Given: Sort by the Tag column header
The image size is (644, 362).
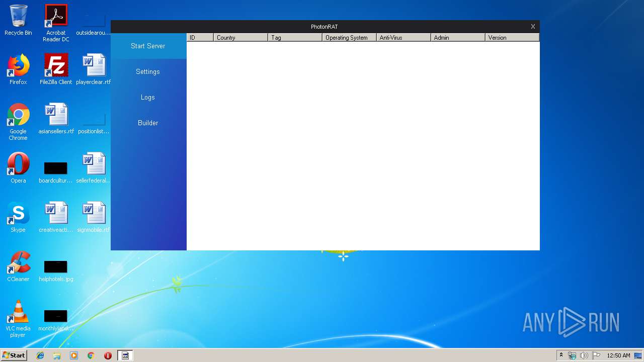Looking at the screenshot, I should [295, 38].
